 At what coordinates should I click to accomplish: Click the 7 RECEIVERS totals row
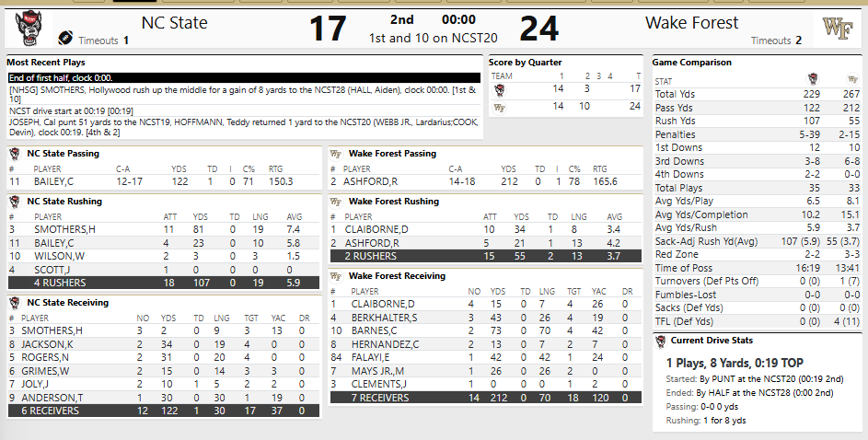[485, 398]
